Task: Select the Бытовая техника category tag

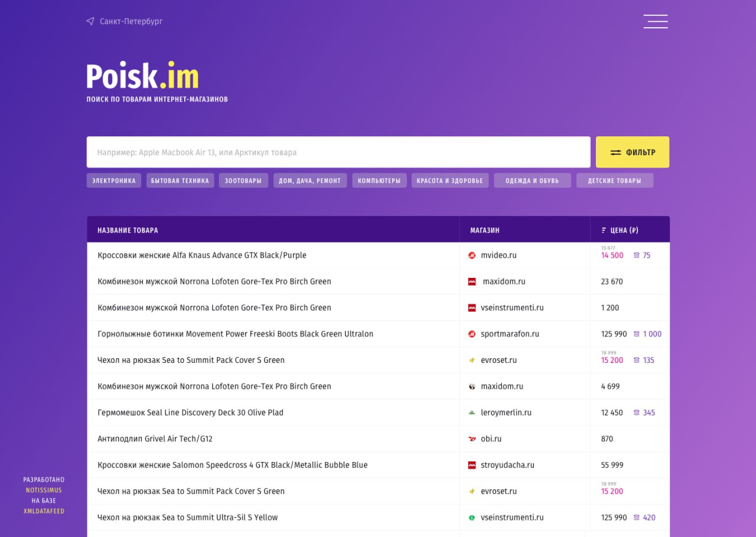Action: point(180,181)
